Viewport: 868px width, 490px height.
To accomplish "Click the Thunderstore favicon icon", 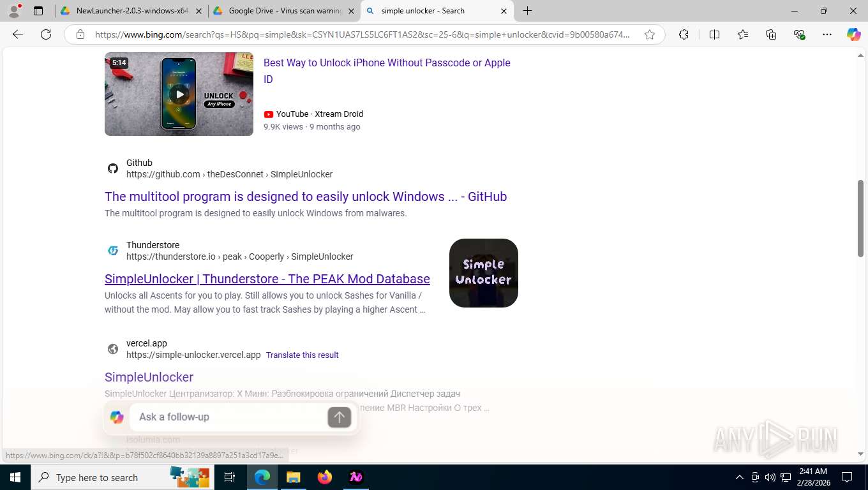I will [x=113, y=251].
